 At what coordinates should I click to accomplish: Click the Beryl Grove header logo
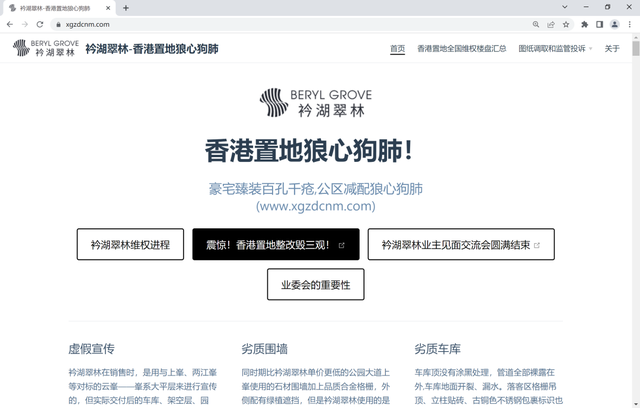[x=46, y=48]
